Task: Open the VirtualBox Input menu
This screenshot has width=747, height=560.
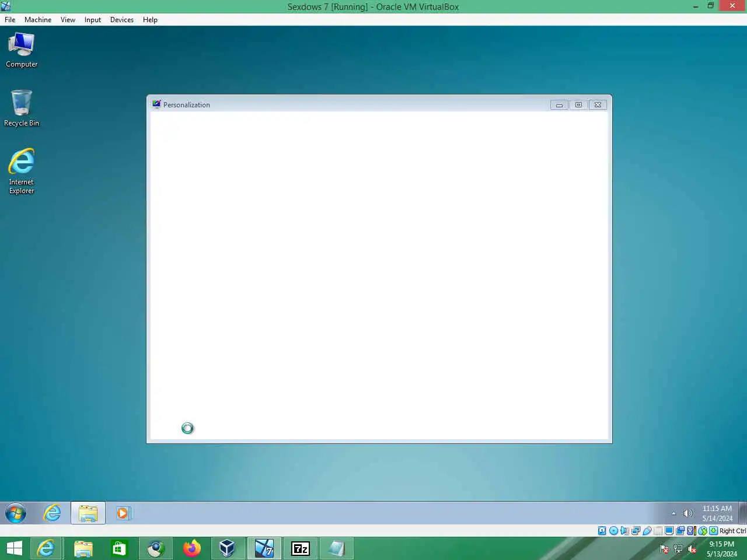Action: click(x=93, y=19)
